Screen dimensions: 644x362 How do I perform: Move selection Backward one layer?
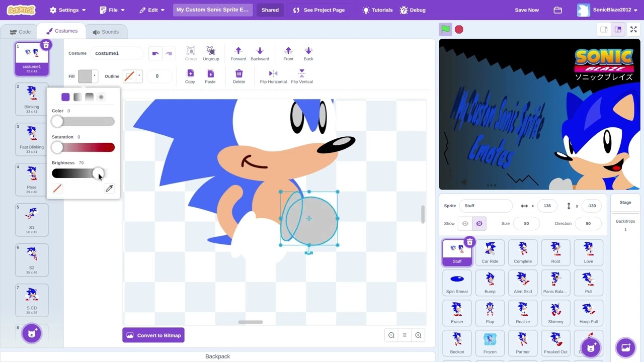pyautogui.click(x=260, y=54)
